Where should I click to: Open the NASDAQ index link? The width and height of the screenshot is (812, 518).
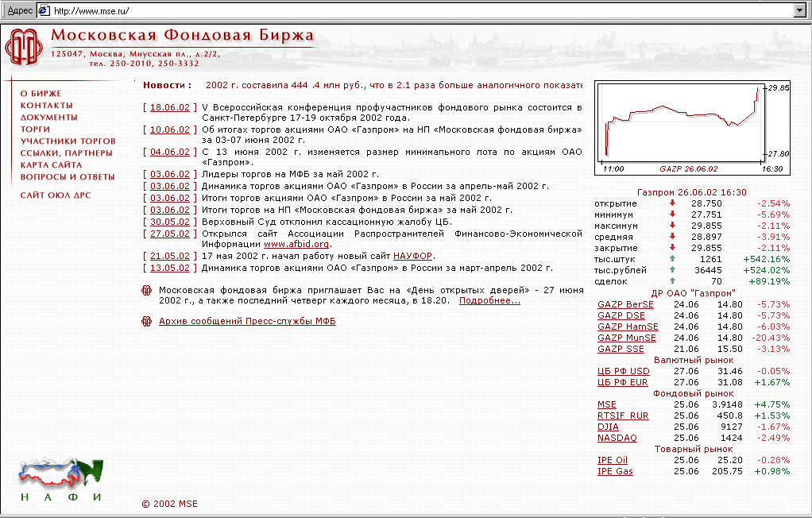(x=617, y=439)
